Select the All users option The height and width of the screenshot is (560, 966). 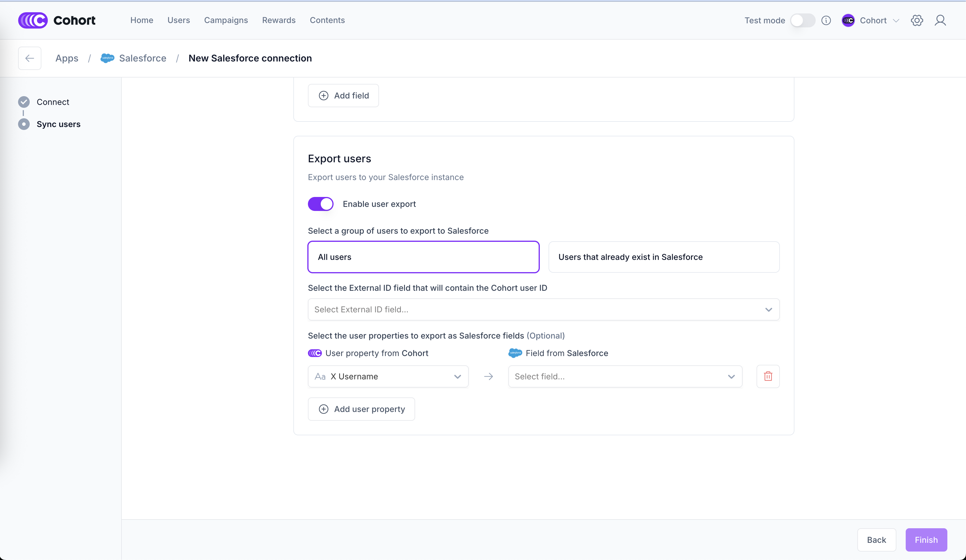pos(423,257)
